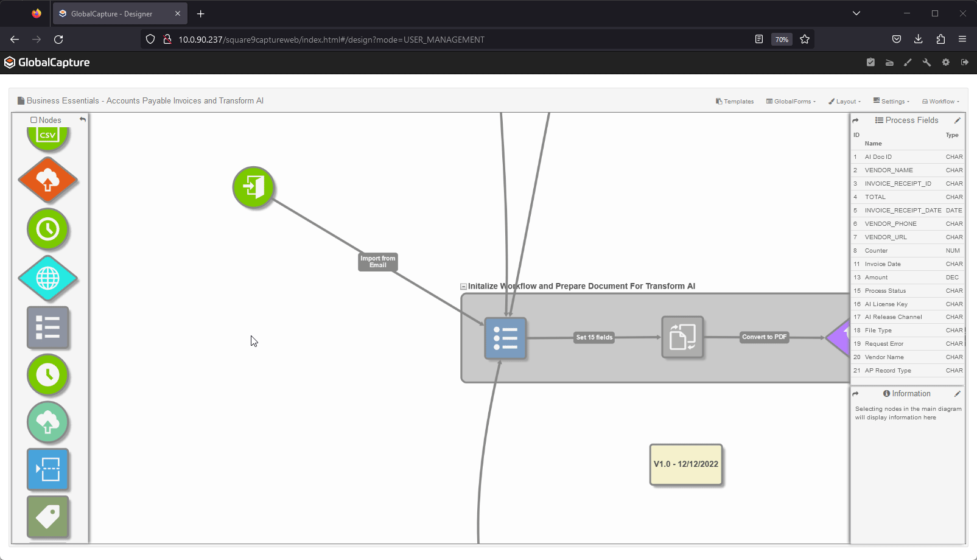Click the validation clipboard icon
Viewport: 977px width, 560px height.
pos(870,62)
